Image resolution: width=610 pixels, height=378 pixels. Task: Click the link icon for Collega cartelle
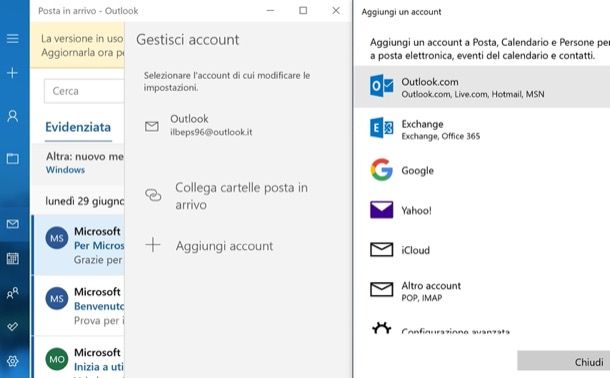tap(153, 195)
